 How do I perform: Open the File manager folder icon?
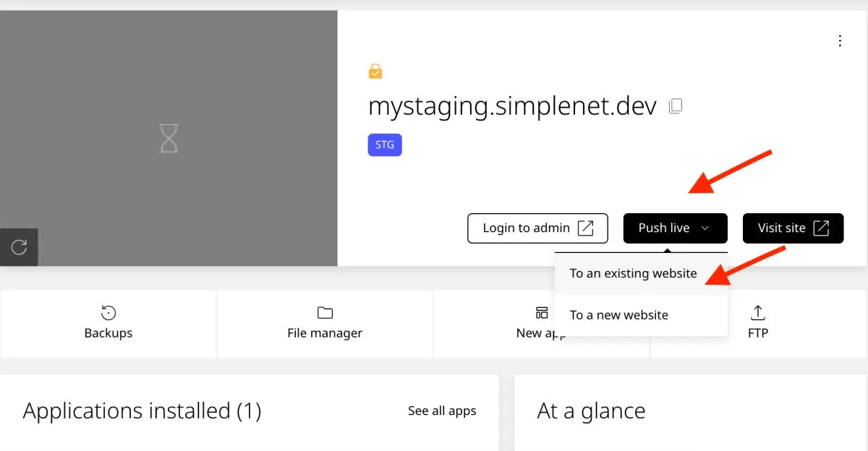325,312
